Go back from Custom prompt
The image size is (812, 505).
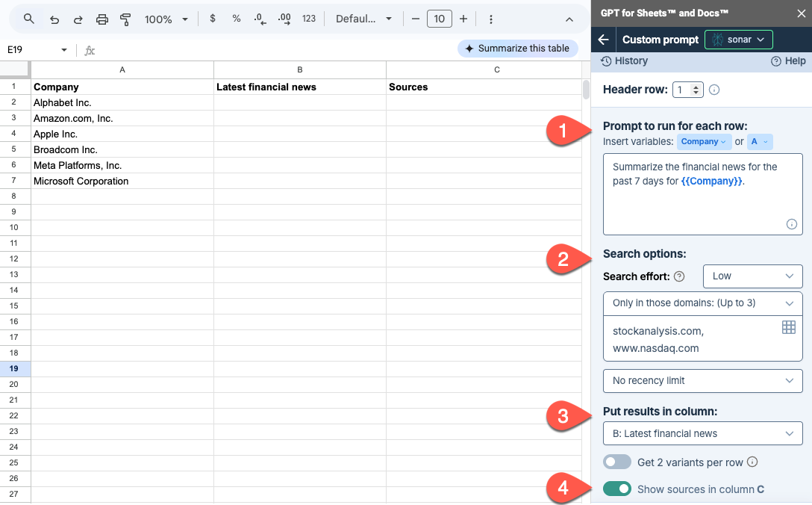coord(603,40)
